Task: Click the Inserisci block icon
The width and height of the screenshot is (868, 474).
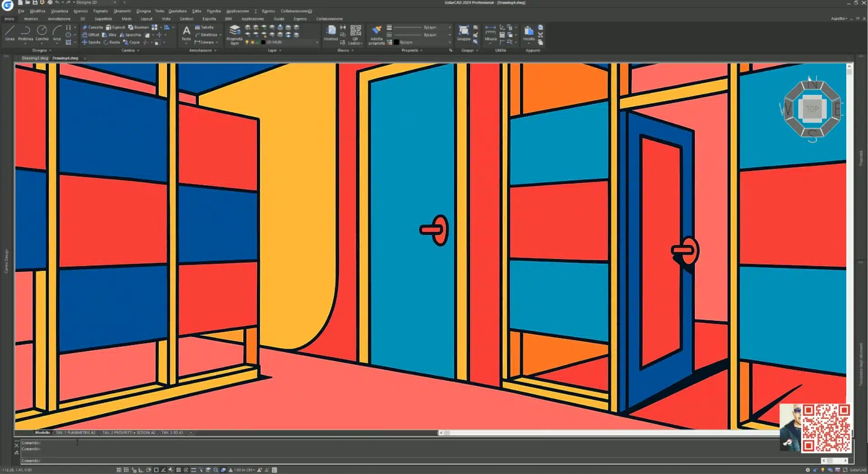Action: click(x=331, y=33)
